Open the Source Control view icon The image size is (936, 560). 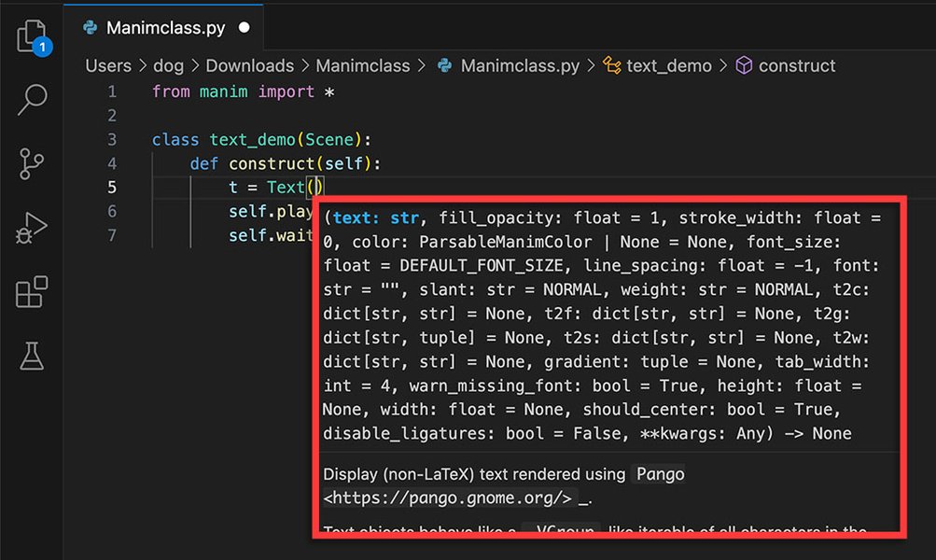[x=32, y=163]
